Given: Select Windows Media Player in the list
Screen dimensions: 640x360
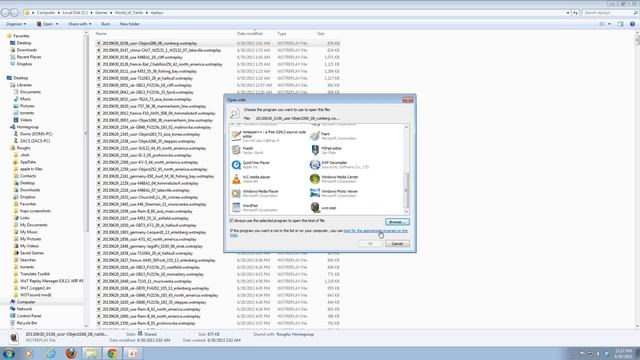Looking at the screenshot, I should coord(255,193).
